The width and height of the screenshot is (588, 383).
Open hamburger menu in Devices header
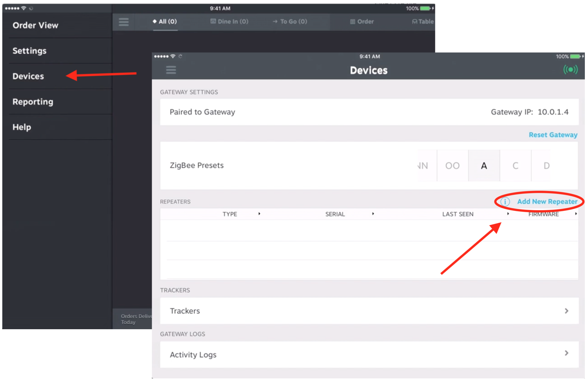tap(171, 70)
